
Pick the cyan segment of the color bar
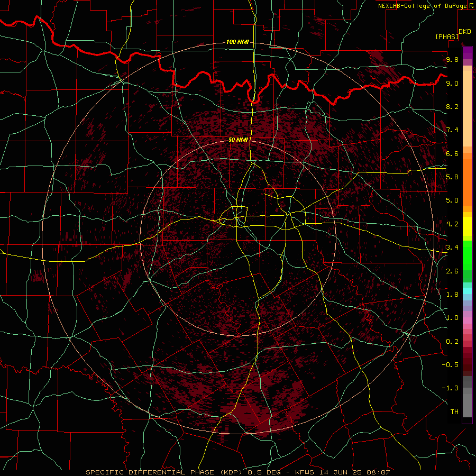click(x=467, y=291)
